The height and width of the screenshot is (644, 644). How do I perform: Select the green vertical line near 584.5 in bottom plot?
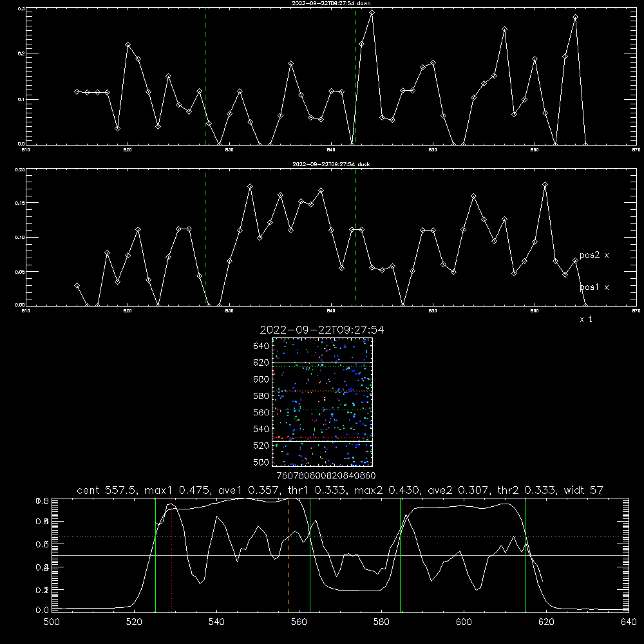pos(400,555)
